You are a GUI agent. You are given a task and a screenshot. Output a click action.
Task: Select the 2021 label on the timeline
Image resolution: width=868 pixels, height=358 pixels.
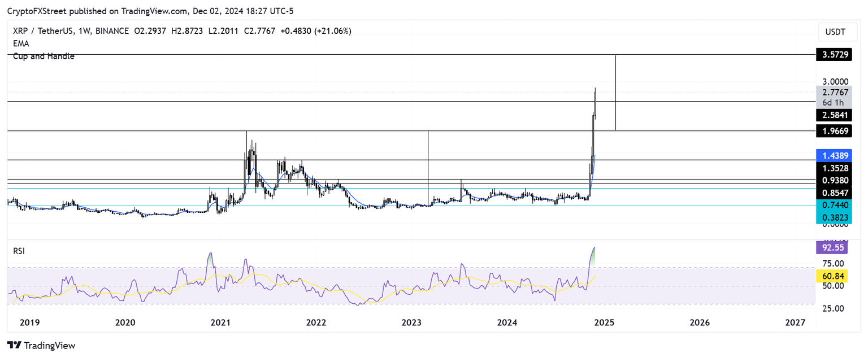coord(220,322)
